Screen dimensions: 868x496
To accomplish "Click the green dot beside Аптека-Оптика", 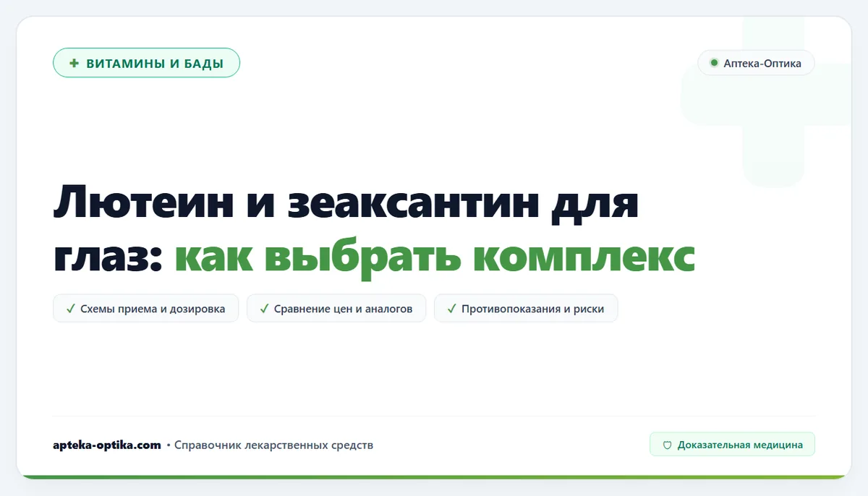I will [x=714, y=63].
